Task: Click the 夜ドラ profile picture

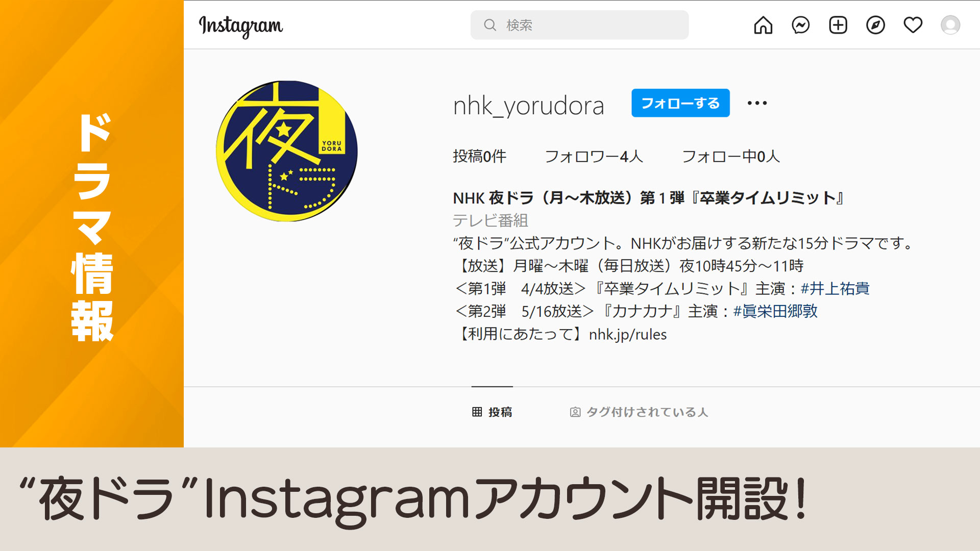Action: coord(287,151)
